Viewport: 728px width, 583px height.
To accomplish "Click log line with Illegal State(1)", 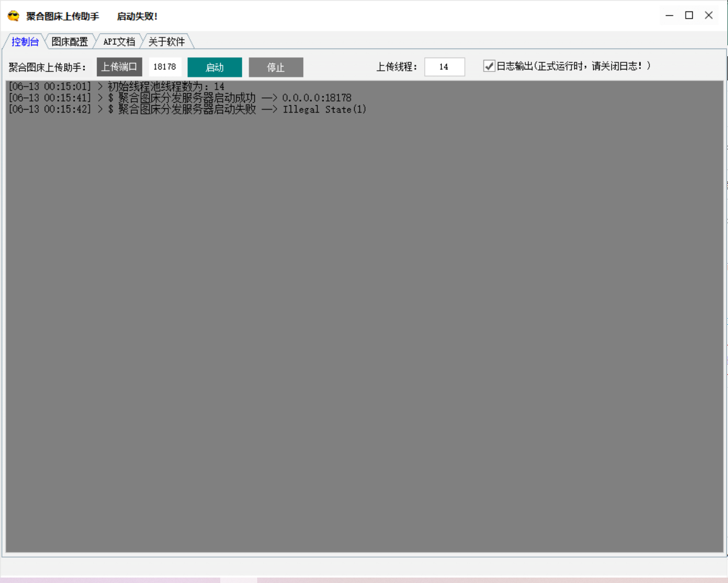I will 188,109.
